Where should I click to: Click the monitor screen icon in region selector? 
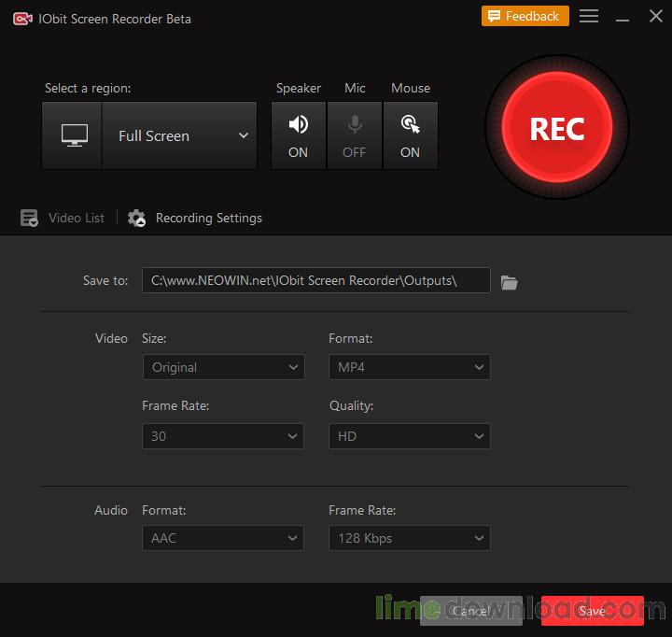tap(73, 135)
